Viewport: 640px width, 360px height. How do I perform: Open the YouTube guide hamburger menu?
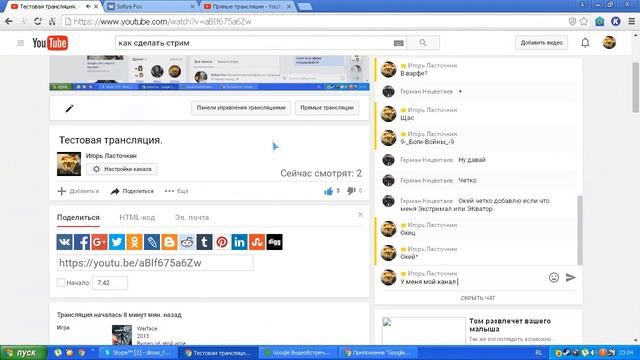[x=20, y=43]
